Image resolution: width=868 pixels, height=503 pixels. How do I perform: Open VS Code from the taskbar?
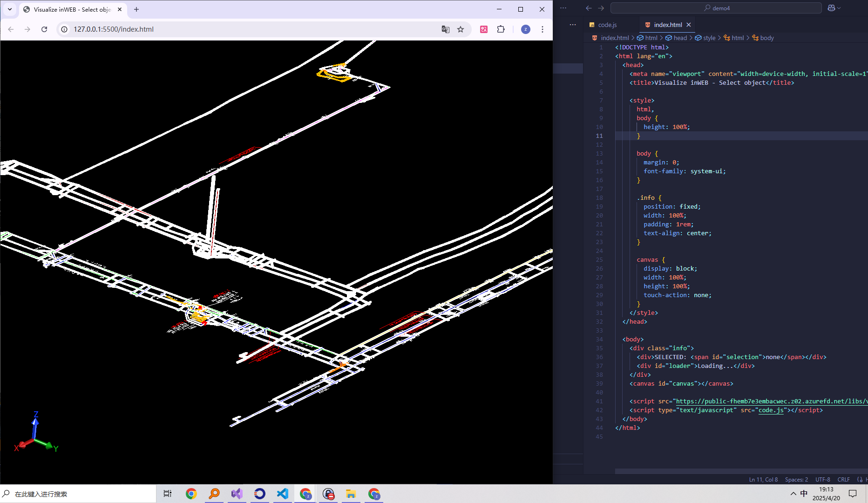(283, 494)
